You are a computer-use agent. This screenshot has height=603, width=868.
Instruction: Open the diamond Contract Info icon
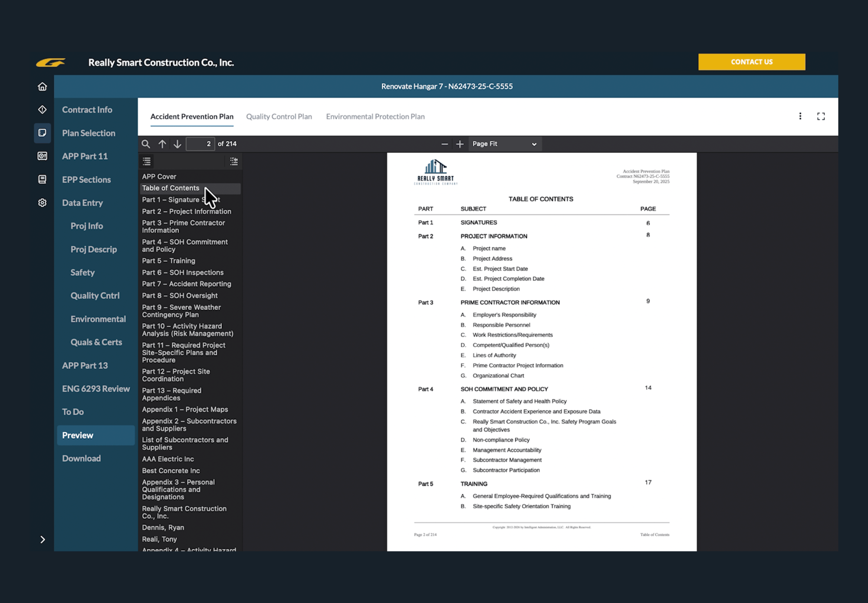click(x=42, y=110)
